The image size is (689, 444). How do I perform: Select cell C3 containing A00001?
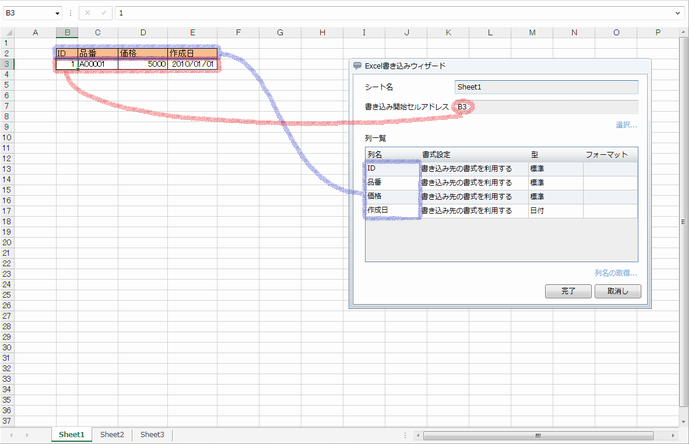(x=98, y=63)
